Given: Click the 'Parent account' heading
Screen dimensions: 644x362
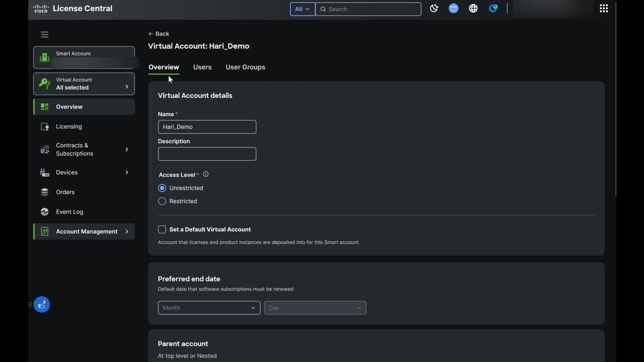Looking at the screenshot, I should click(183, 344).
